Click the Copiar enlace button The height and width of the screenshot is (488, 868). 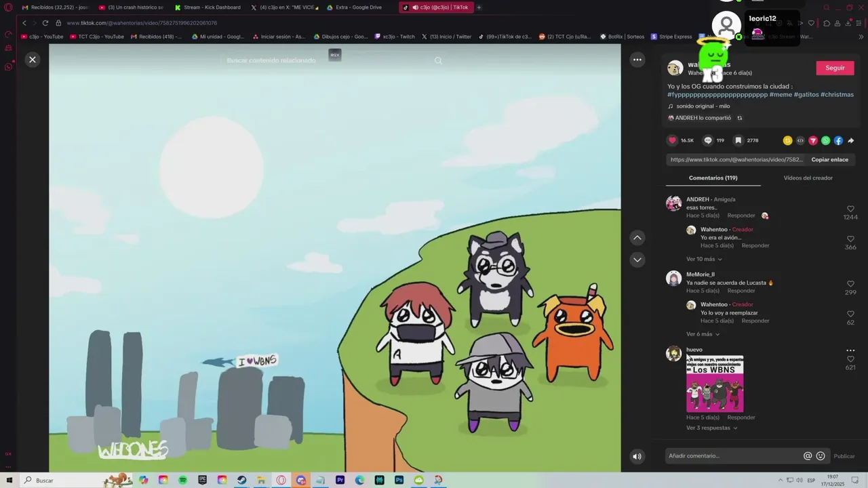(x=829, y=159)
